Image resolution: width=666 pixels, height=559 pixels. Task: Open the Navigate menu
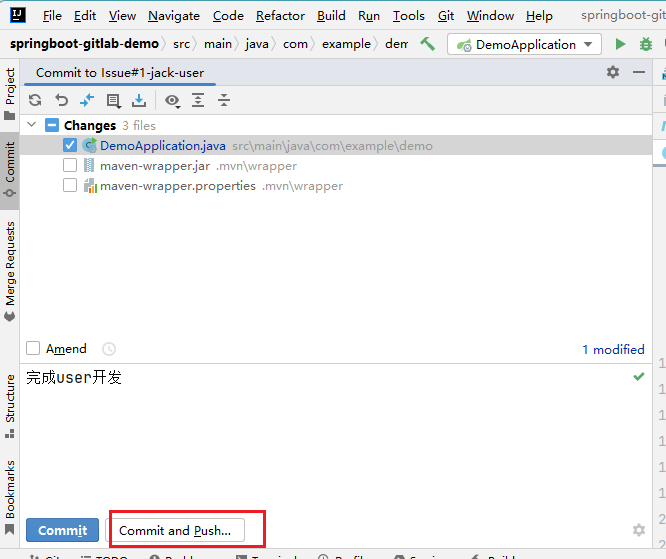tap(174, 16)
